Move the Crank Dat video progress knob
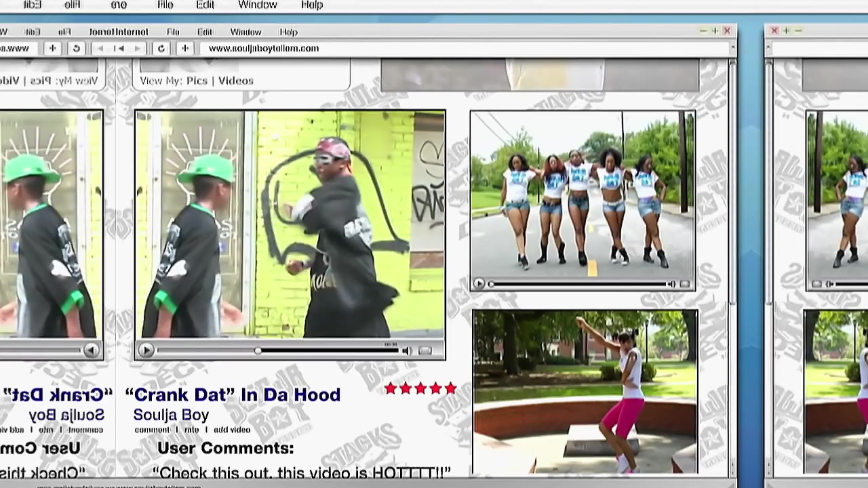The image size is (868, 488). (x=258, y=350)
